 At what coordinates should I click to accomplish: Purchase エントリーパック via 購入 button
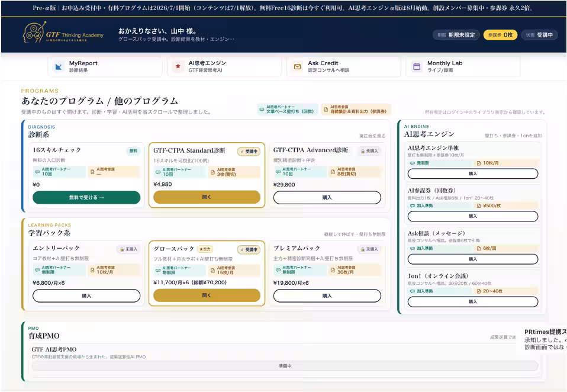pyautogui.click(x=86, y=296)
